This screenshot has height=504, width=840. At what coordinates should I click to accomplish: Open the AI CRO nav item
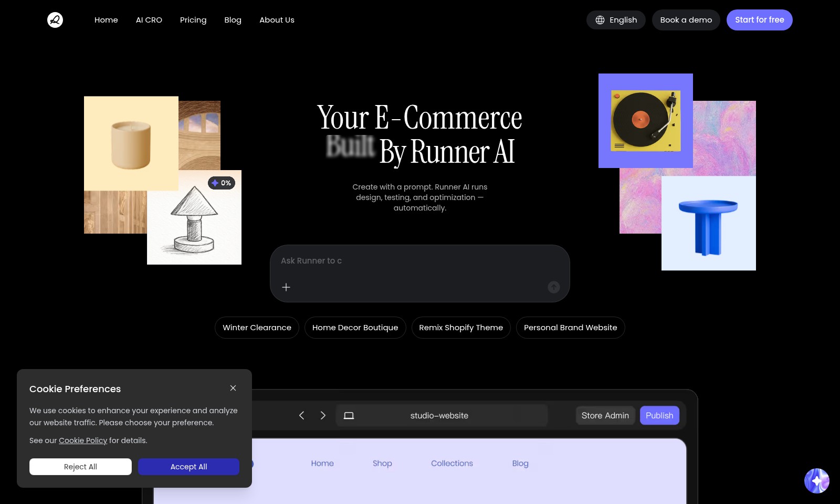[x=149, y=20]
